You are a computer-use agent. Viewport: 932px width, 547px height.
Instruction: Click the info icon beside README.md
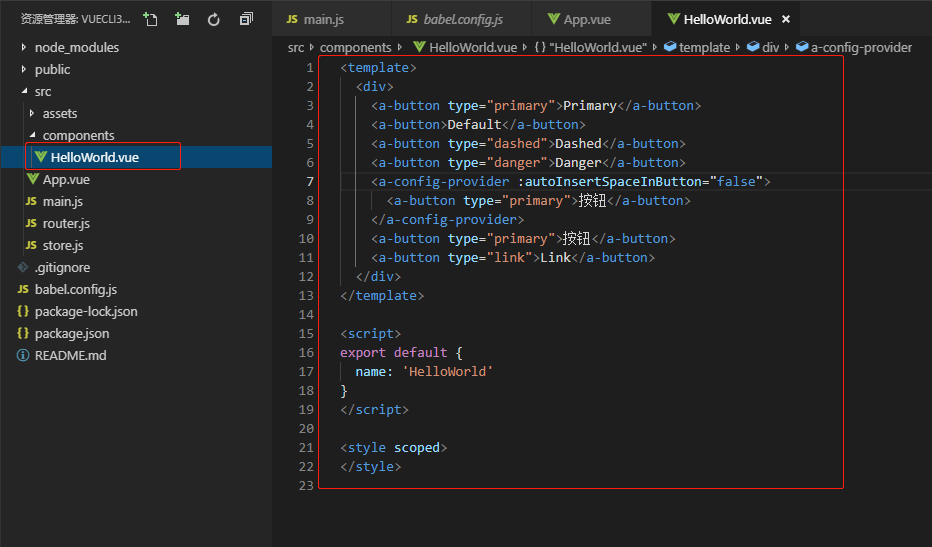23,355
